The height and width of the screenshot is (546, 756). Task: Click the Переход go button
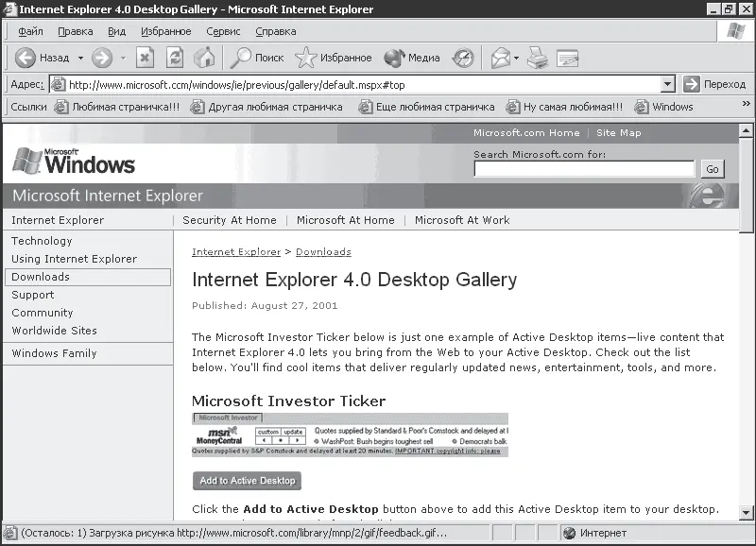click(714, 84)
